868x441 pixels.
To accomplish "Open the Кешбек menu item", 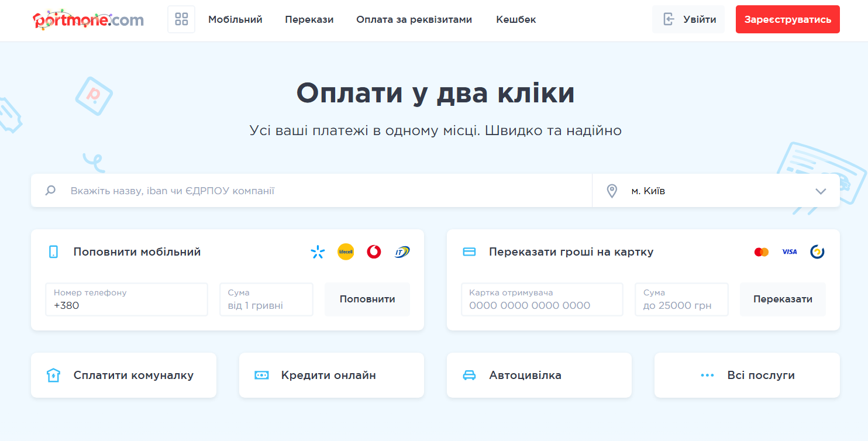I will point(516,19).
